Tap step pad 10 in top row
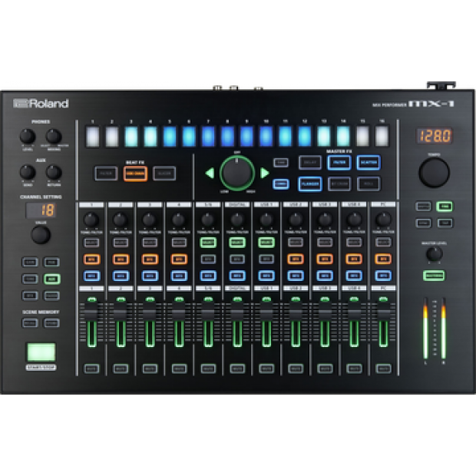This screenshot has height=476, width=476. coord(266,137)
